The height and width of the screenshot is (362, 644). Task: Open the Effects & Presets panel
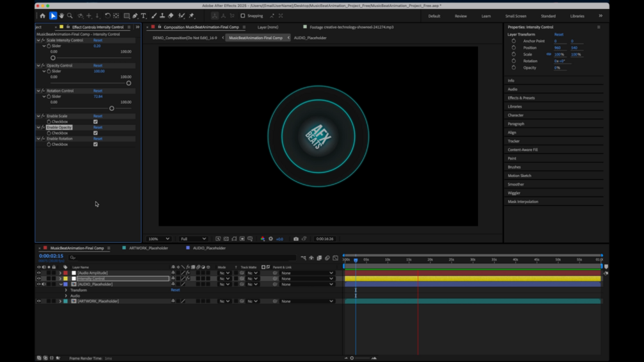pos(521,98)
